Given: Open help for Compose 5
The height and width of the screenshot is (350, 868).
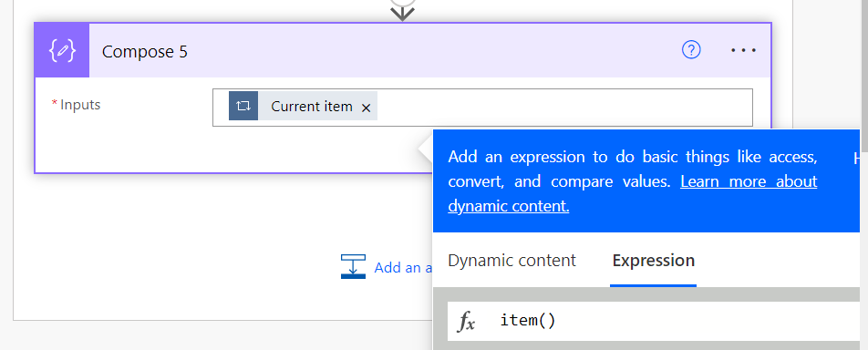Looking at the screenshot, I should pyautogui.click(x=691, y=50).
